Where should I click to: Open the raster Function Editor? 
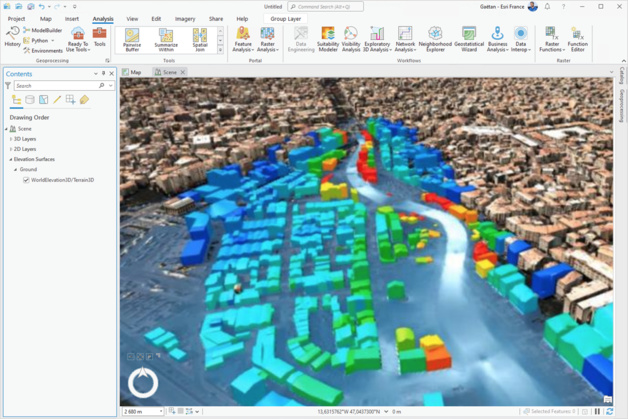click(x=577, y=39)
